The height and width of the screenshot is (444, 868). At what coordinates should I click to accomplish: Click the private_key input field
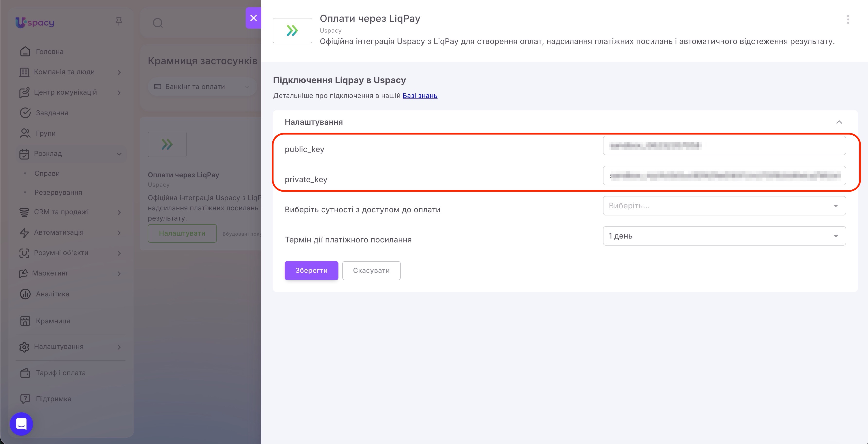pyautogui.click(x=724, y=176)
